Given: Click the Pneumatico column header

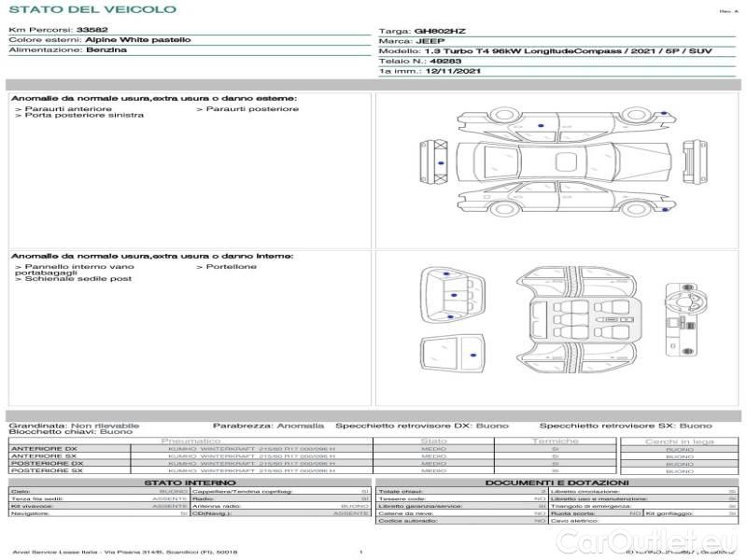Looking at the screenshot, I should (x=191, y=441).
